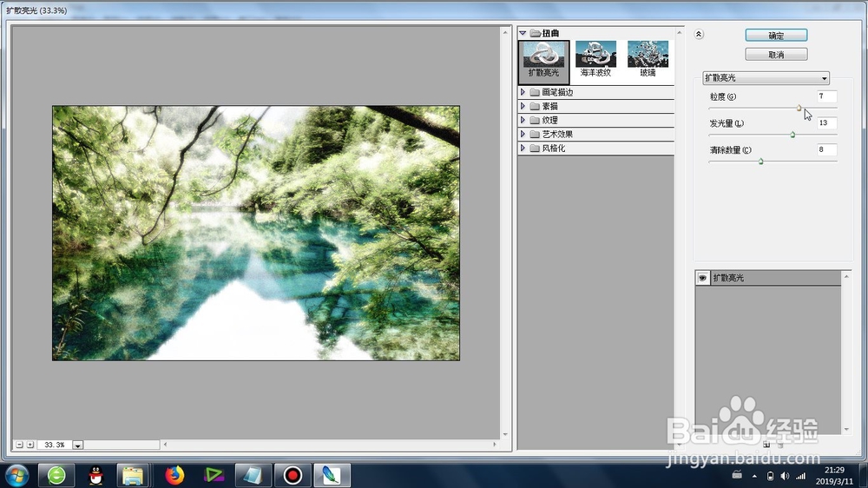Click the 清除数量 value field
868x488 pixels.
[826, 149]
